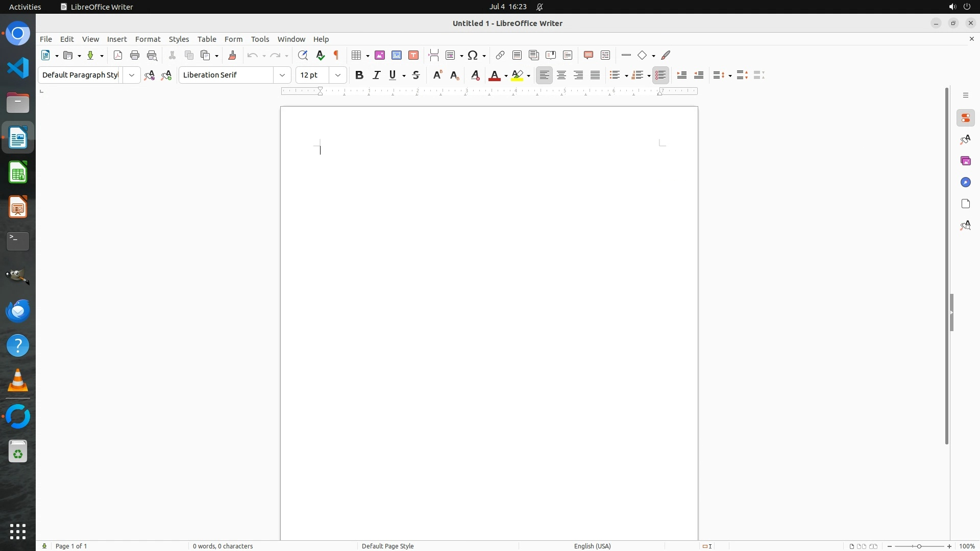This screenshot has width=980, height=551.
Task: Toggle Bold formatting
Action: click(359, 75)
